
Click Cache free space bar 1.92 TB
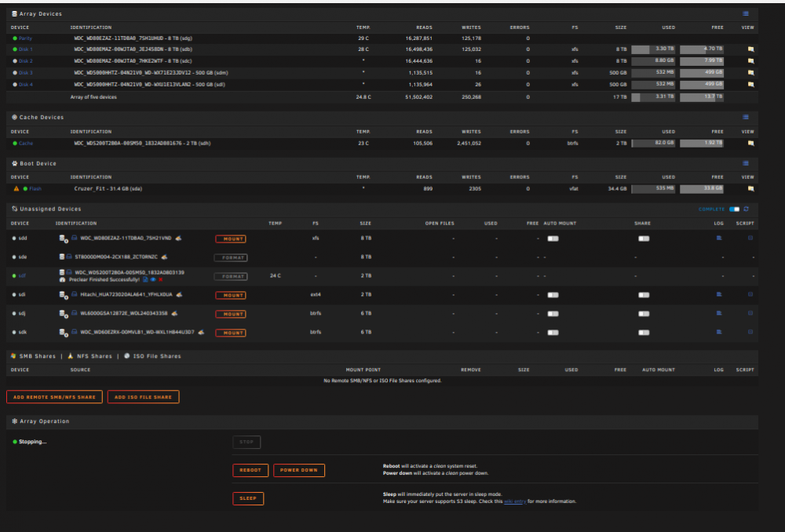point(701,143)
